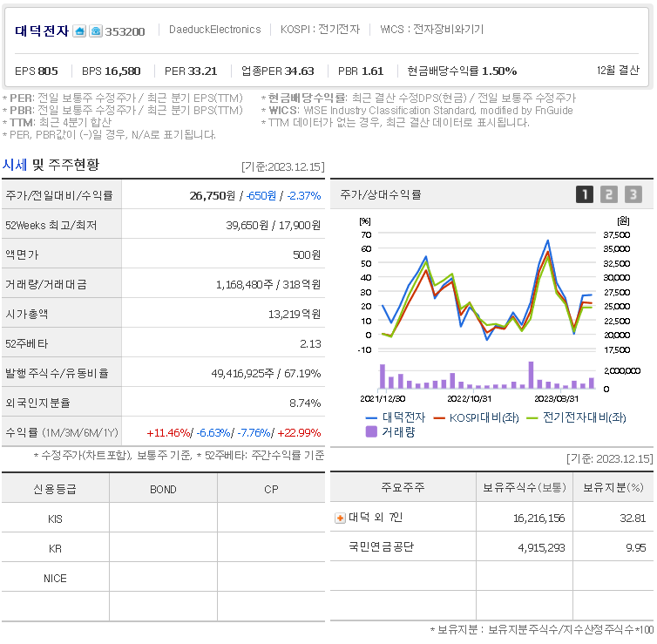Click the price 26,750원 cell

(x=213, y=196)
